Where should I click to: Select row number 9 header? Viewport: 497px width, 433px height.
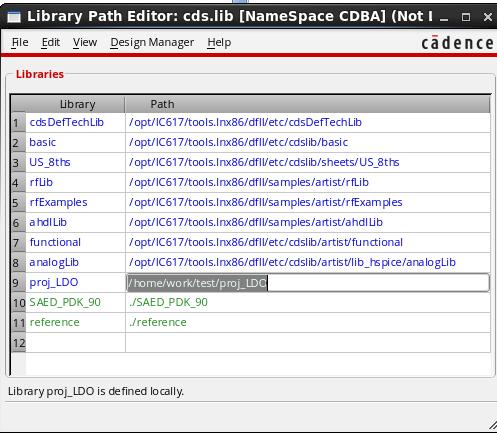click(x=18, y=283)
